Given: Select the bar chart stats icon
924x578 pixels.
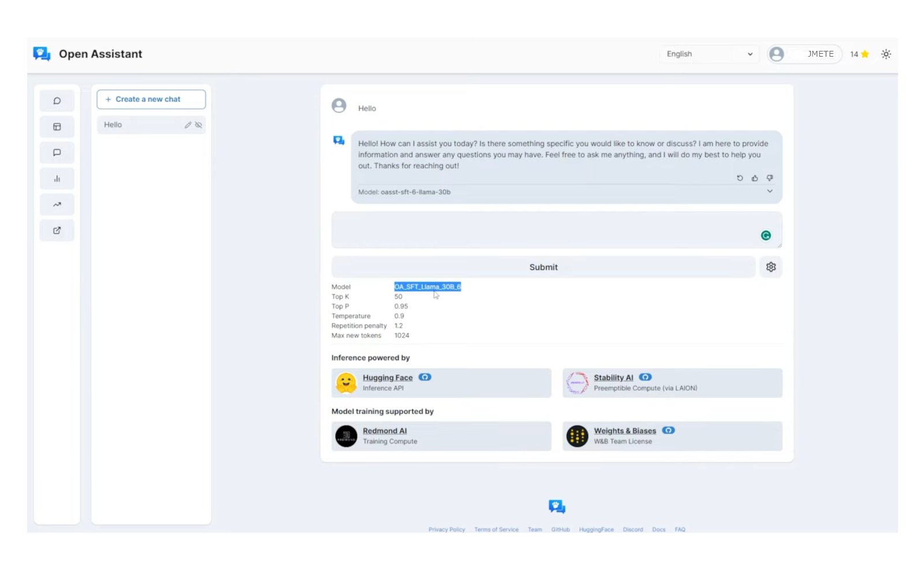Looking at the screenshot, I should coord(57,178).
